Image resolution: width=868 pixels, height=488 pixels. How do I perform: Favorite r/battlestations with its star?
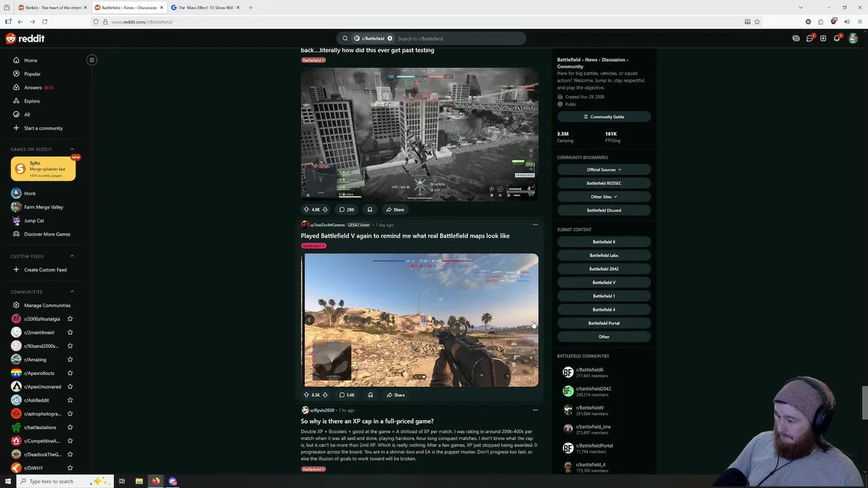coord(70,428)
